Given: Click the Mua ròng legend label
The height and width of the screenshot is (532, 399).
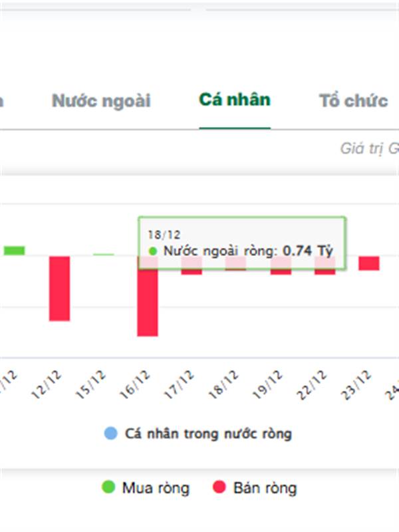Looking at the screenshot, I should coord(156,488).
